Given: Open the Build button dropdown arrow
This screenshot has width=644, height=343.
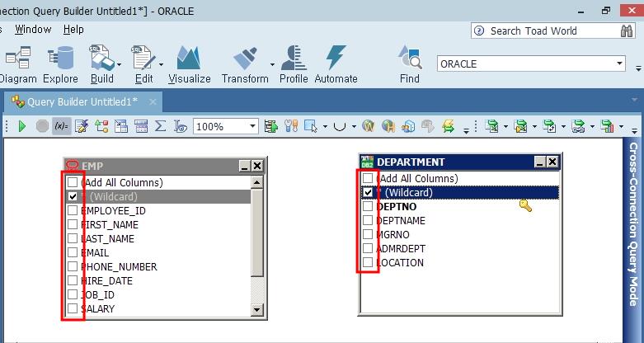Looking at the screenshot, I should pyautogui.click(x=120, y=64).
